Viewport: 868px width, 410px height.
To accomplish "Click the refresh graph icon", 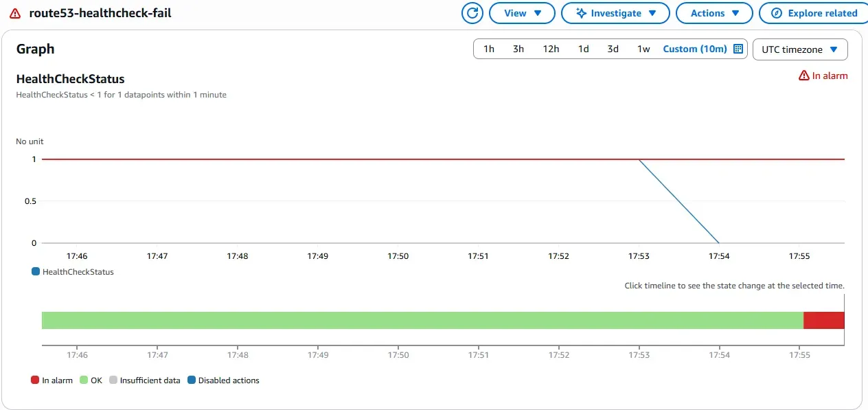I will pyautogui.click(x=472, y=12).
